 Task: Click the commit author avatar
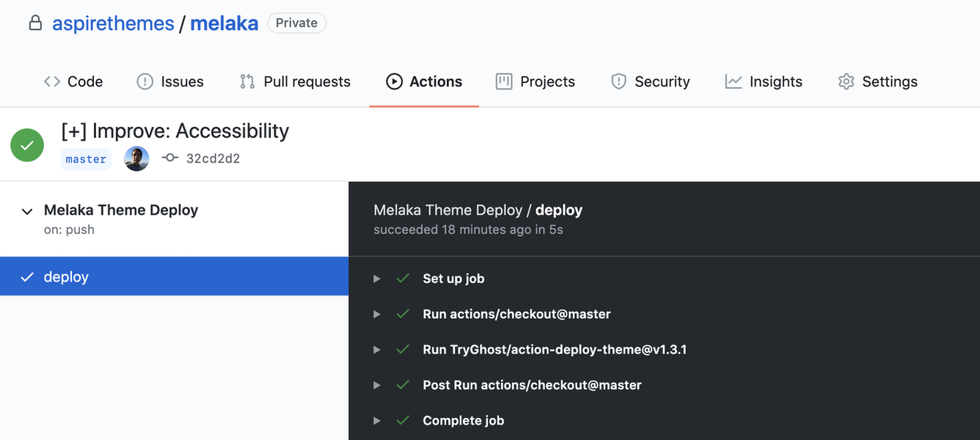pos(136,158)
